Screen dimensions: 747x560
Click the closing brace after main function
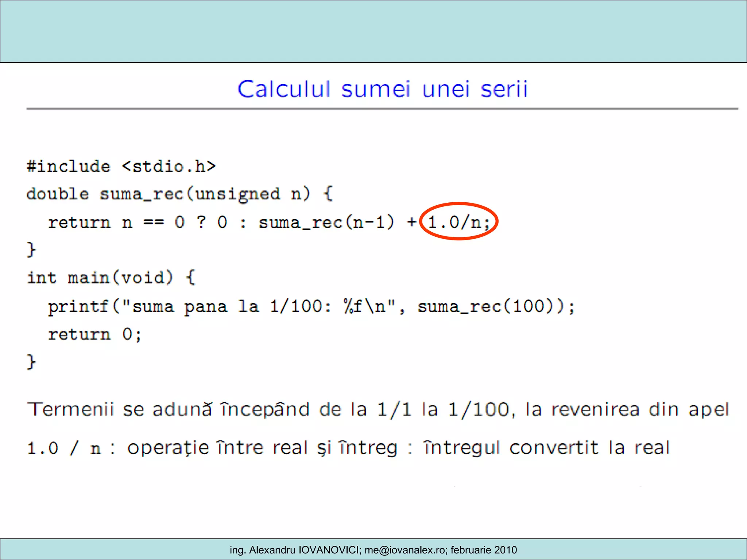tap(32, 362)
